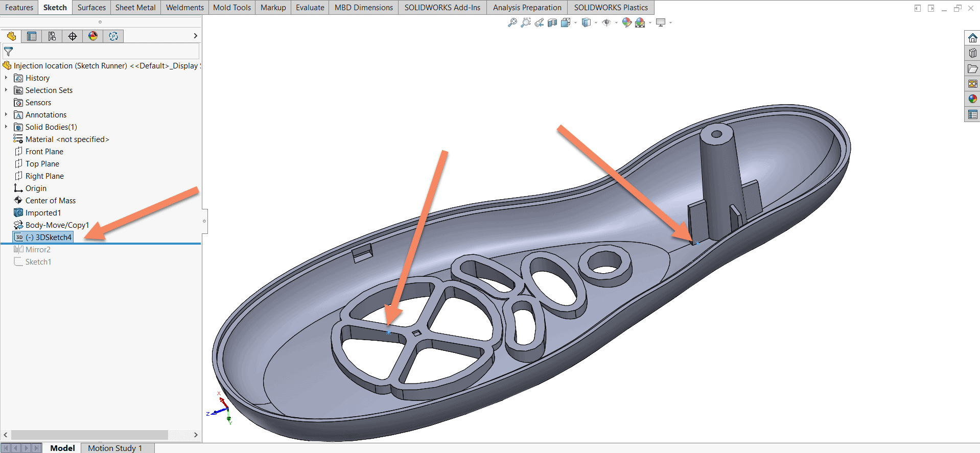Switch to the DimXpertManager crosshair tab
980x453 pixels.
[x=73, y=36]
